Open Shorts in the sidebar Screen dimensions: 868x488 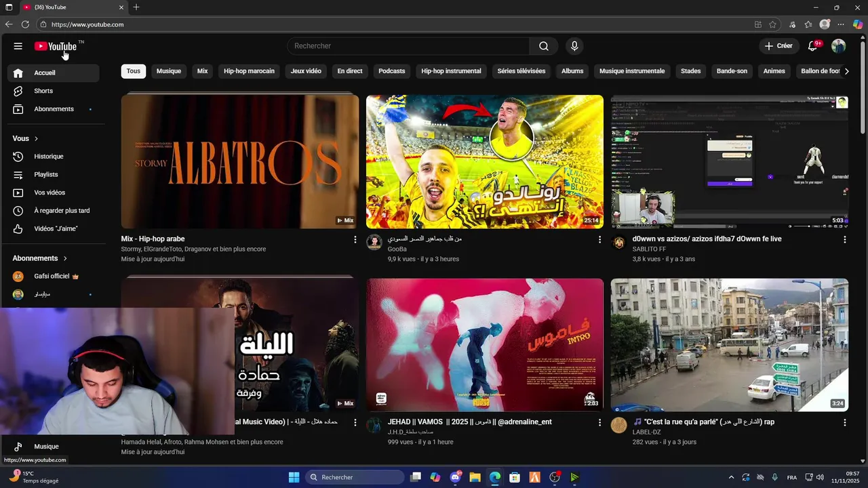pyautogui.click(x=53, y=91)
